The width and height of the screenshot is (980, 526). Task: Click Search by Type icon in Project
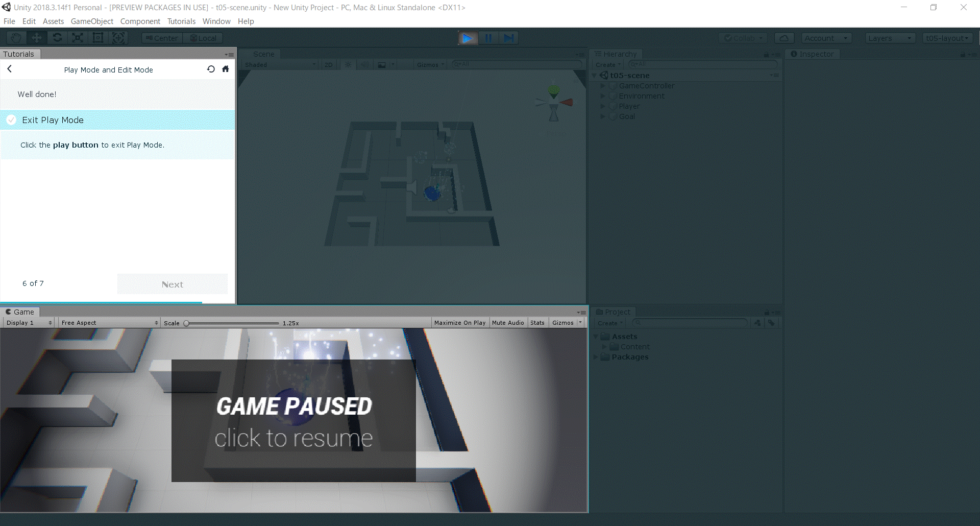[x=757, y=323]
